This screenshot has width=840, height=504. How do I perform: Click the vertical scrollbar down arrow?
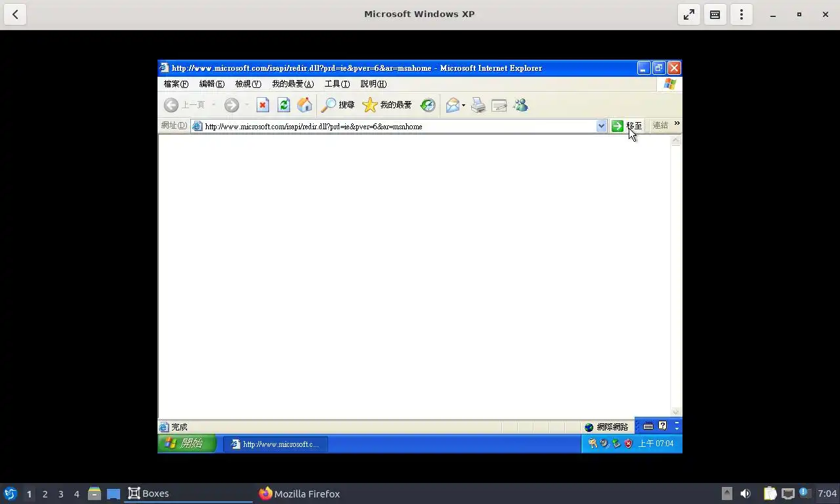tap(676, 412)
